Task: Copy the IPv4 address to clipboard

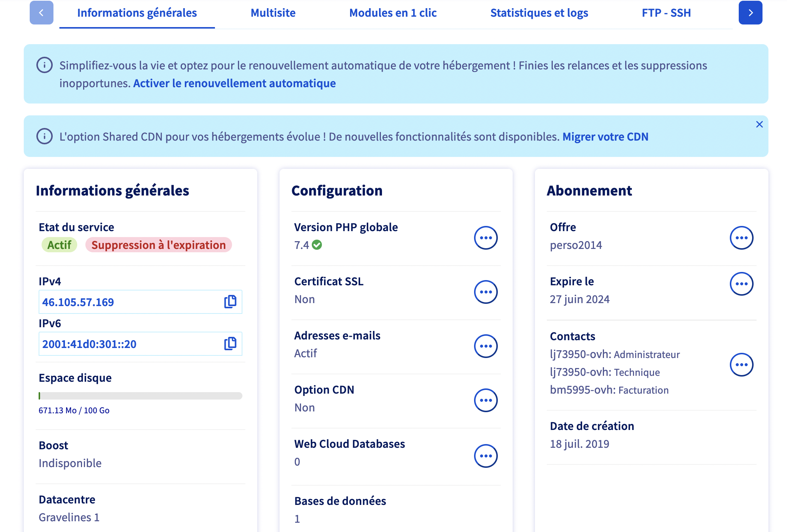Action: pos(230,302)
